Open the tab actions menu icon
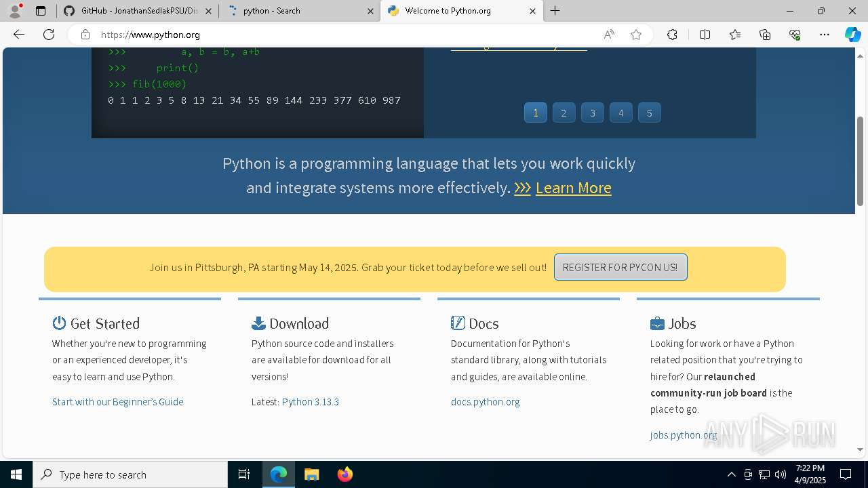The image size is (868, 488). pyautogui.click(x=41, y=11)
